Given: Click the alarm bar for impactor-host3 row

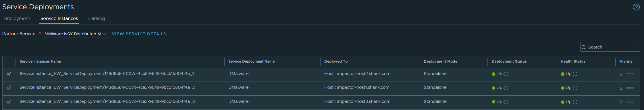Looking at the screenshot, I should 630,102.
